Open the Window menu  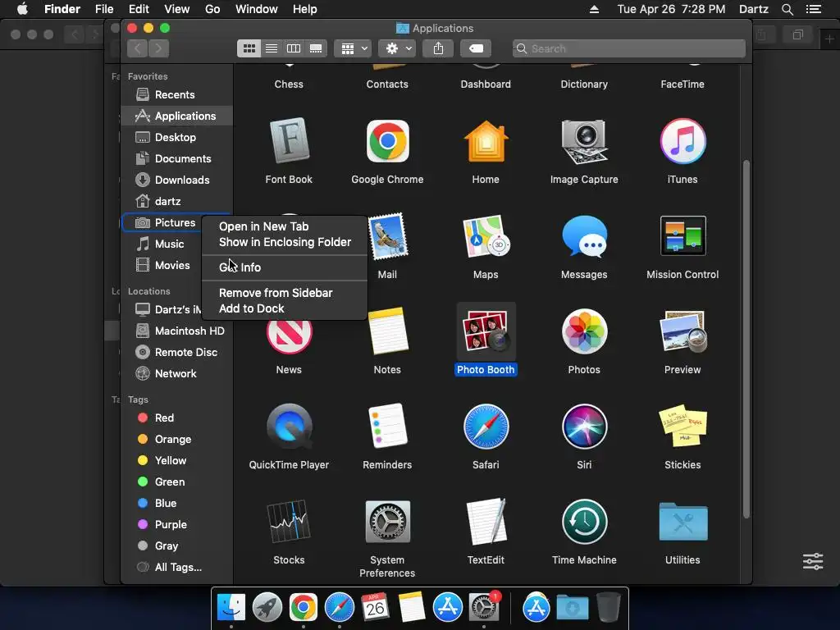click(257, 9)
